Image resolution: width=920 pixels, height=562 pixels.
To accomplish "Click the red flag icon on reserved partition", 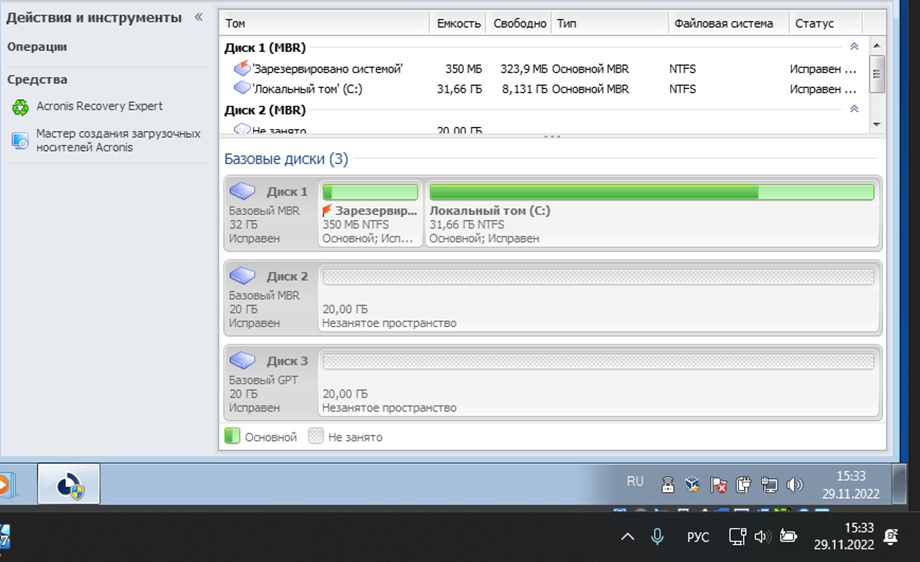I will (327, 210).
